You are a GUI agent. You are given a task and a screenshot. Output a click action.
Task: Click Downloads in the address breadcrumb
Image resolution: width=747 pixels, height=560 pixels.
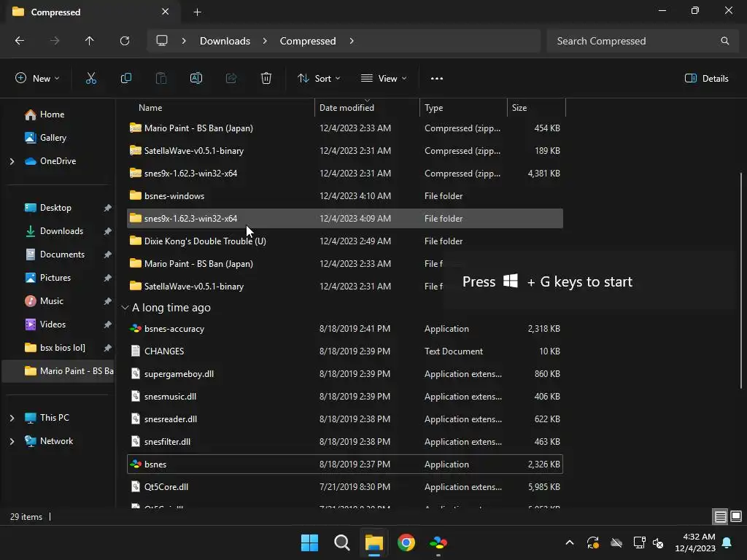(225, 41)
